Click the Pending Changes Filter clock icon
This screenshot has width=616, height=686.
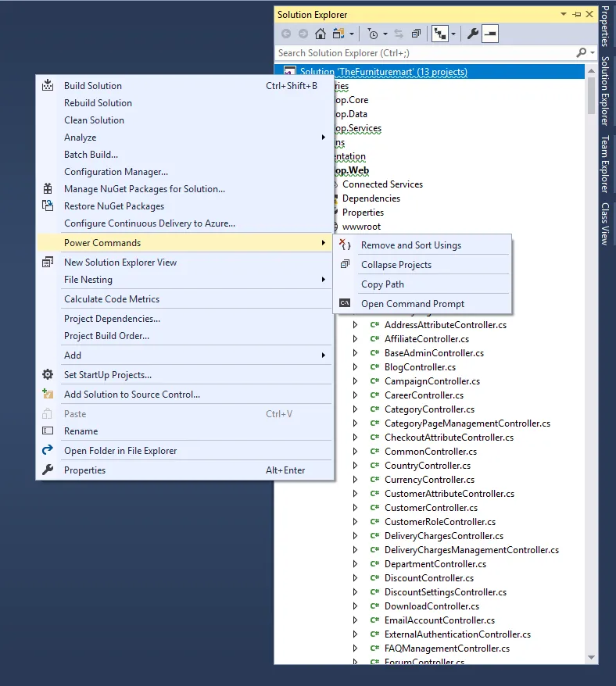pos(373,34)
